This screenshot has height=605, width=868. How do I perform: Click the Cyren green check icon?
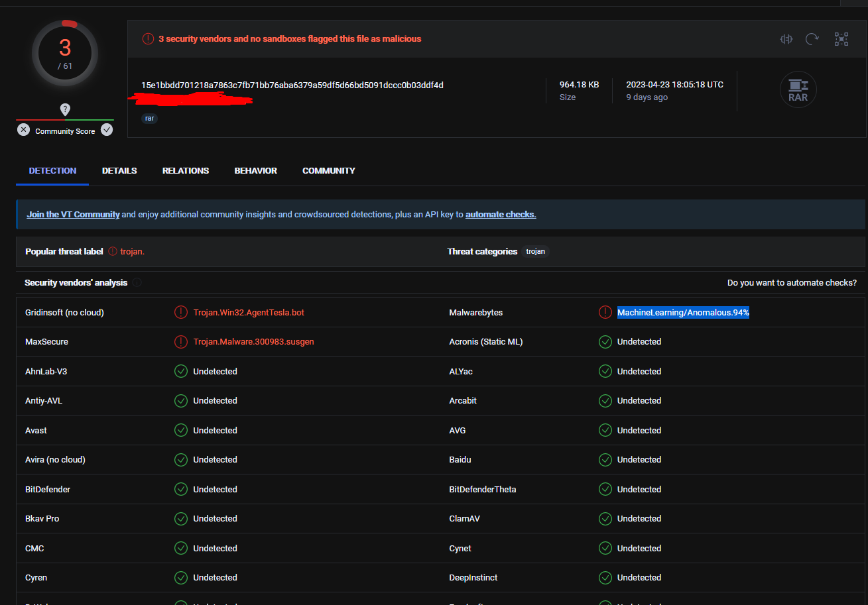(181, 578)
